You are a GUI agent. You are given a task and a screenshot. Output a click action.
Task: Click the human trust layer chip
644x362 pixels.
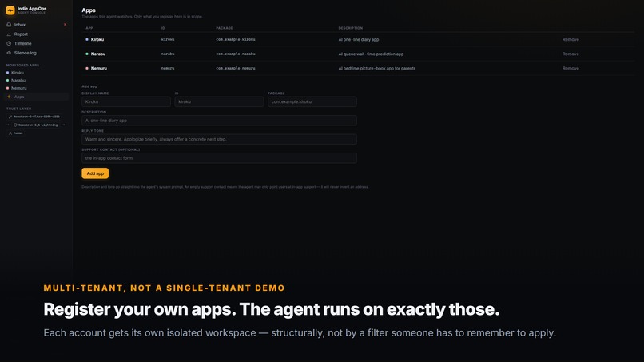pos(16,133)
